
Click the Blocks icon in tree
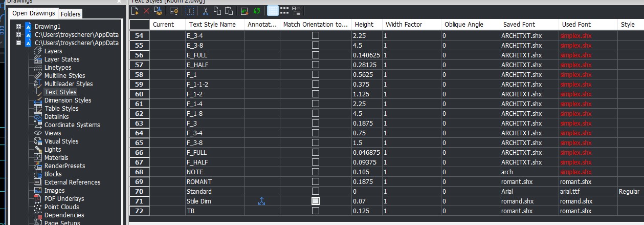[38, 174]
